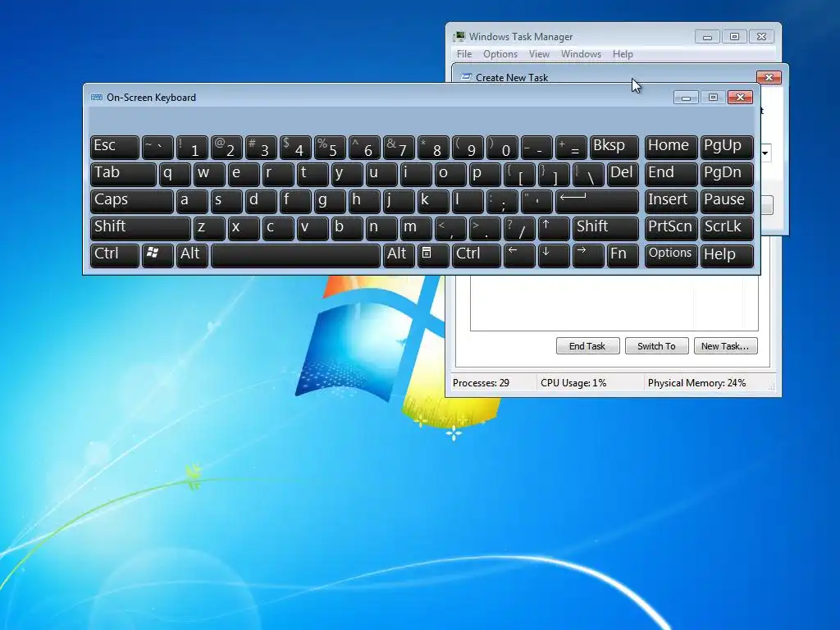This screenshot has width=840, height=630.
Task: Click the minus underscore key
Action: click(536, 148)
